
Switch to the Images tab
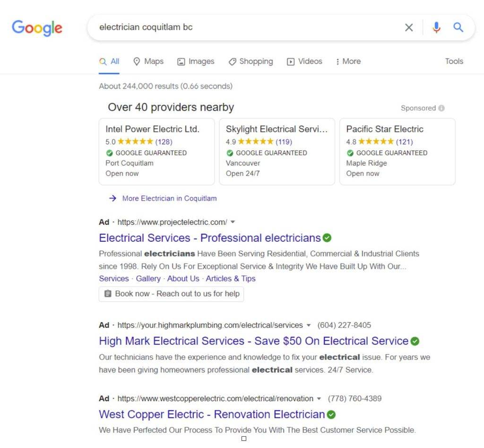point(196,61)
